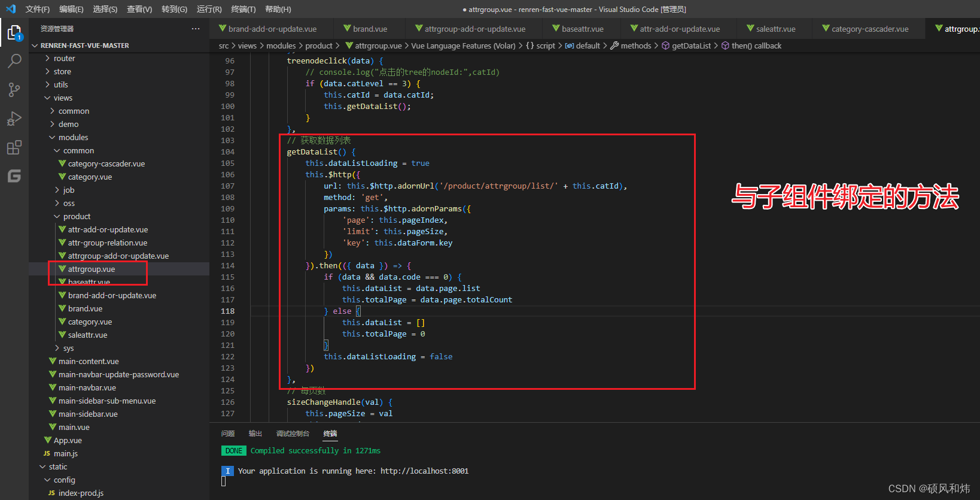
Task: Expand the router folder
Action: [x=48, y=58]
